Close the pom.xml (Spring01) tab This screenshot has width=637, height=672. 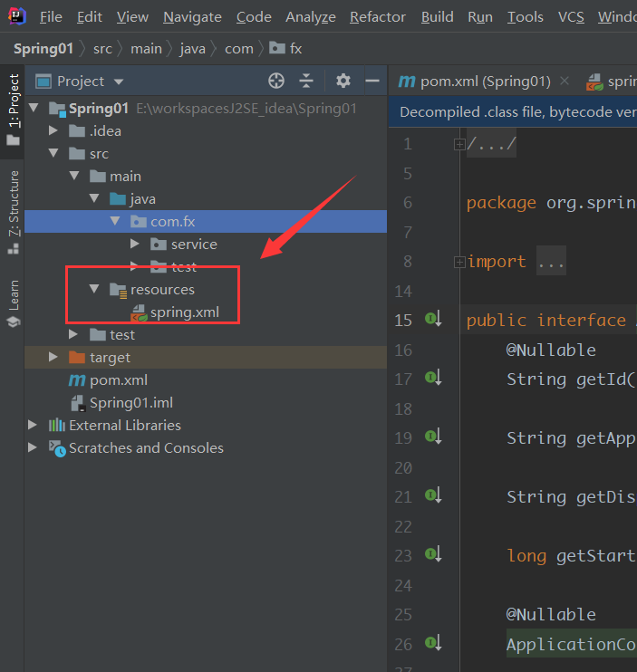[x=565, y=81]
